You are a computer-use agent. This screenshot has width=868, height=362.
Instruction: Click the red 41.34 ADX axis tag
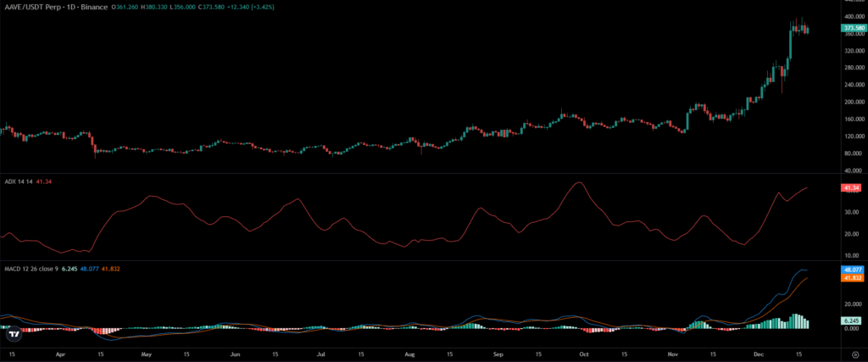pos(851,188)
